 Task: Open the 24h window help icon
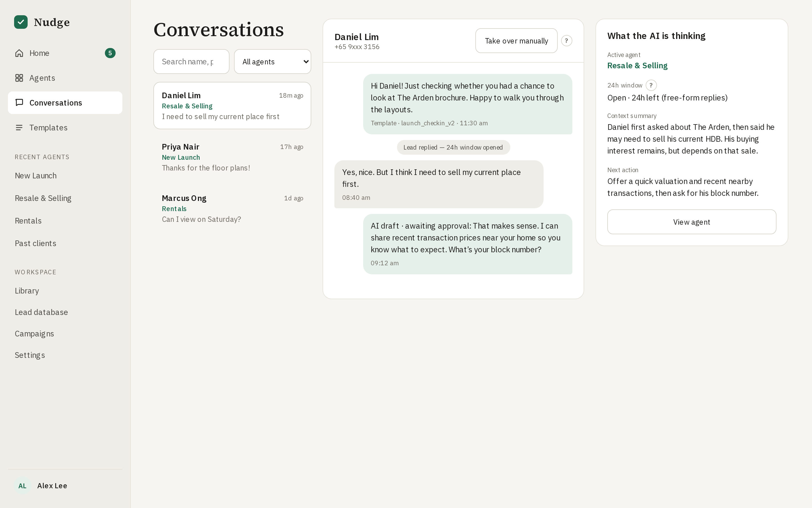pyautogui.click(x=651, y=85)
